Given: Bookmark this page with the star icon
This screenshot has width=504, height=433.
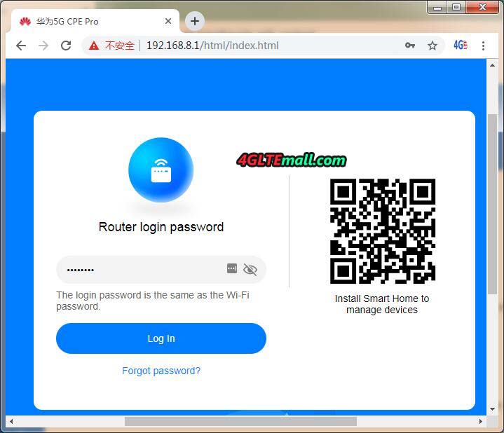Looking at the screenshot, I should coord(433,46).
